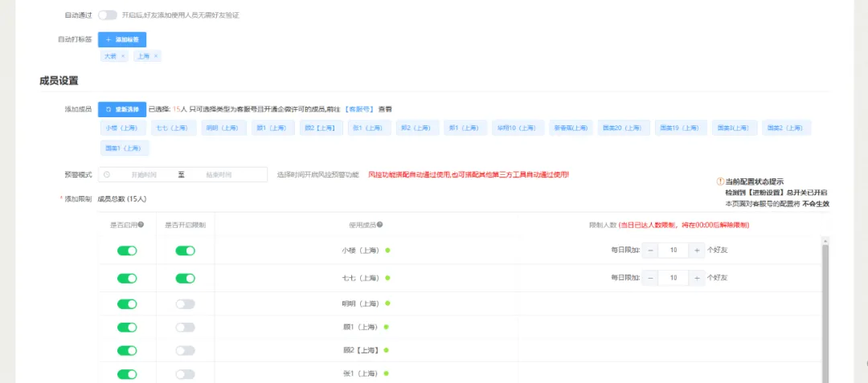Enable 是否开启限制 for 张1（上海）
Viewport: 868px width, 383px height.
[x=186, y=374]
